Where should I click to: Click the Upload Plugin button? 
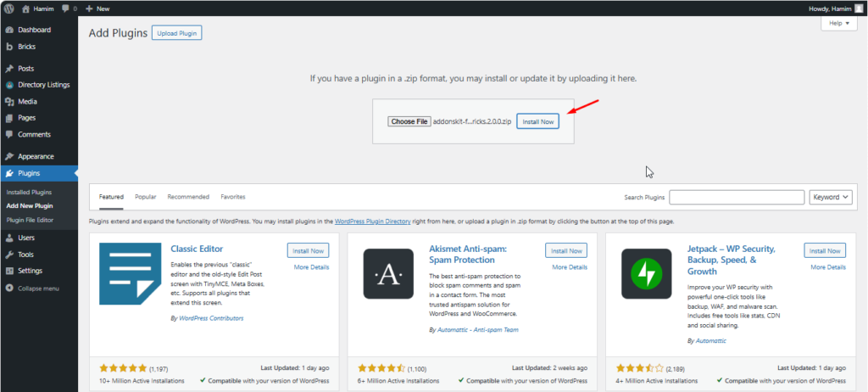pyautogui.click(x=177, y=33)
